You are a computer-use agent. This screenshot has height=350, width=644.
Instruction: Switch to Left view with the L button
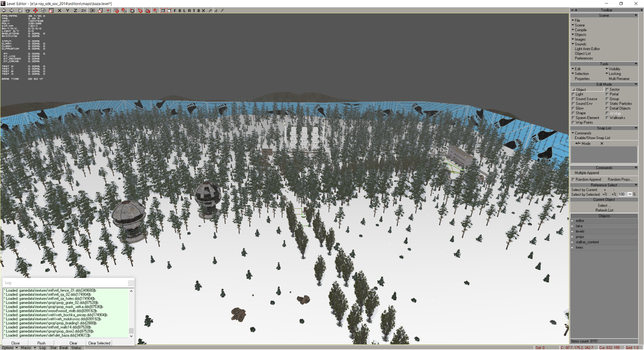click(x=184, y=11)
